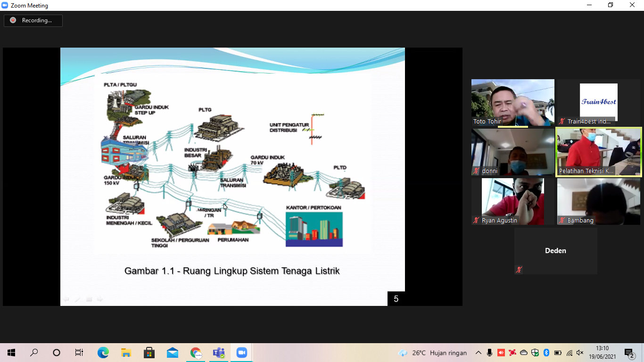Click Bambang's muted microphone icon
The width and height of the screenshot is (644, 362).
click(562, 220)
